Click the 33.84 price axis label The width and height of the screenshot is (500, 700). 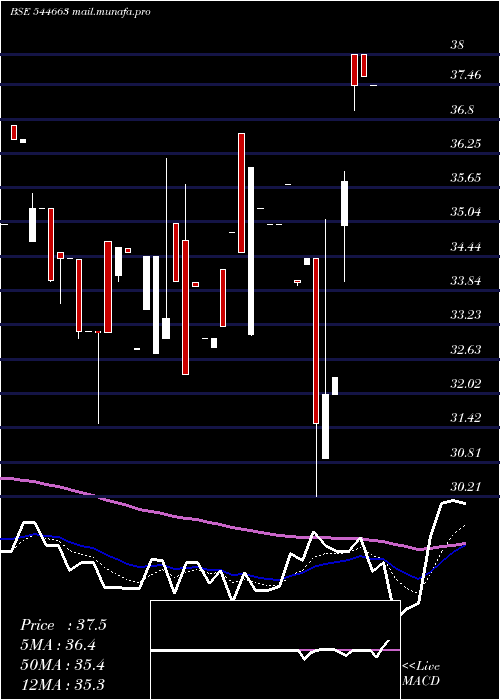466,281
